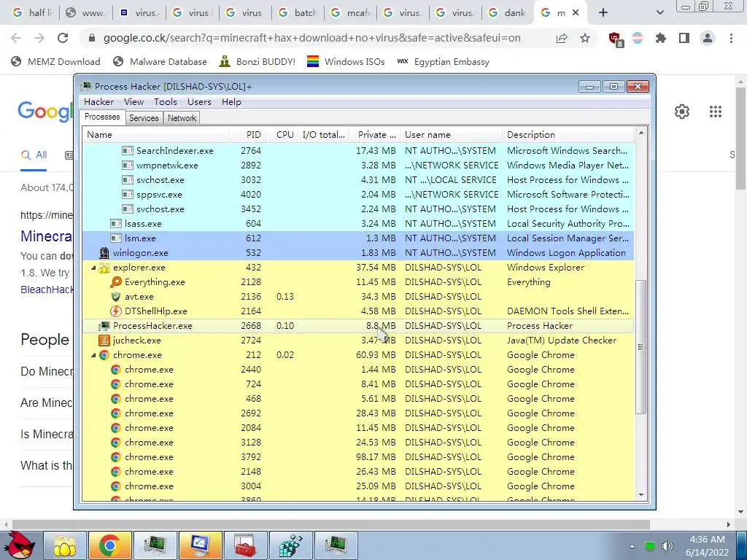The height and width of the screenshot is (560, 747).
Task: Click the chrome.exe PID 212 icon
Action: (x=104, y=355)
